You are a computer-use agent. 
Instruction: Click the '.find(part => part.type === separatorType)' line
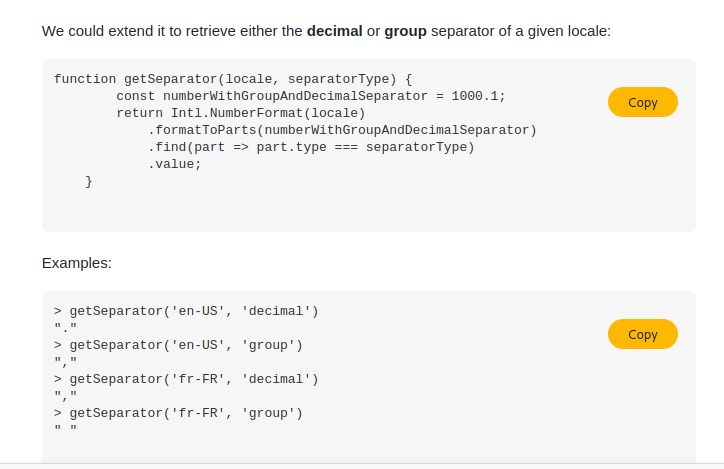tap(311, 147)
